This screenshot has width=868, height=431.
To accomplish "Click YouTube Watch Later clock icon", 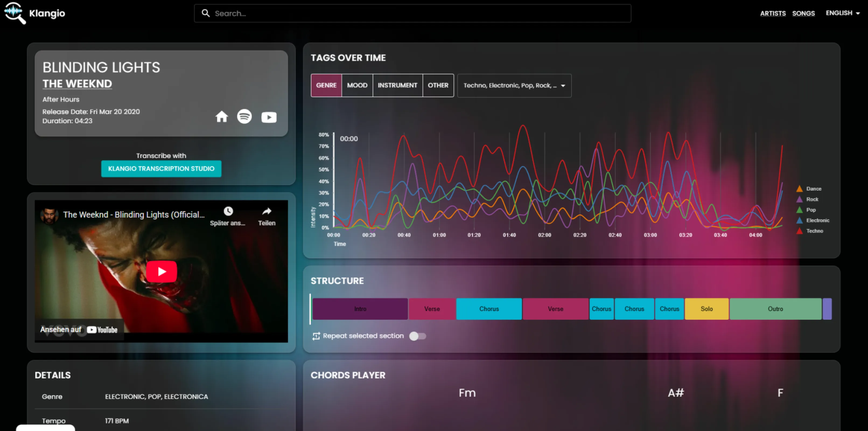I will pyautogui.click(x=228, y=211).
